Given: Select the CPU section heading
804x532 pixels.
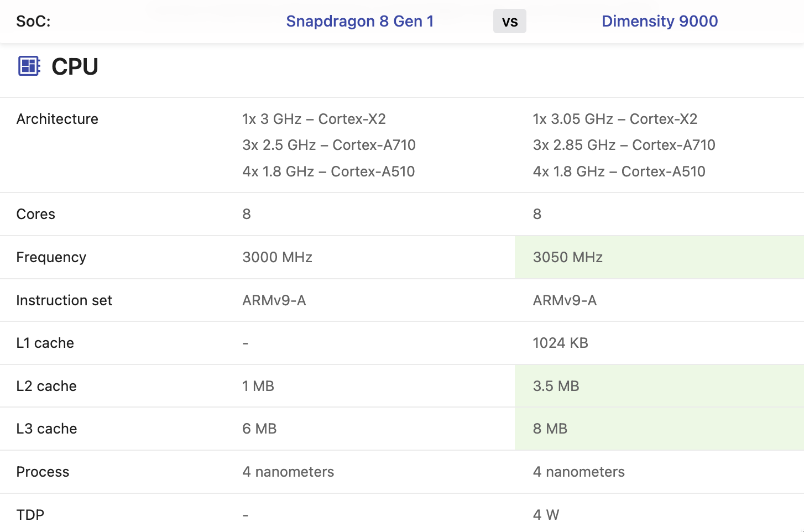Looking at the screenshot, I should [75, 66].
